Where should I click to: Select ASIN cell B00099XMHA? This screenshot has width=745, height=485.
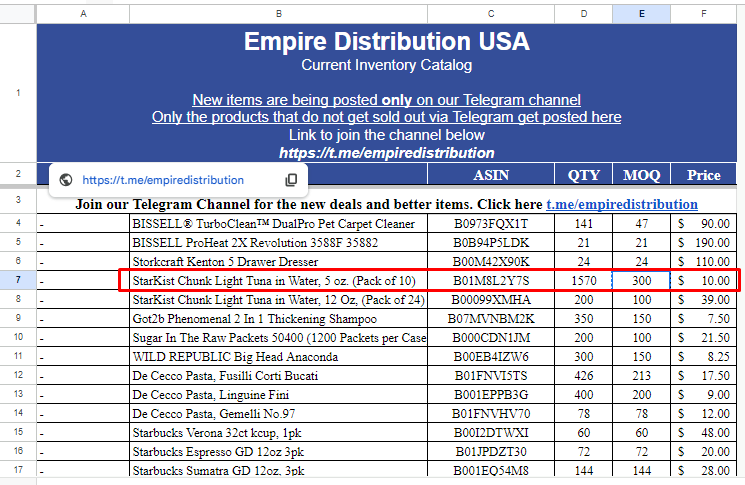[x=491, y=299]
